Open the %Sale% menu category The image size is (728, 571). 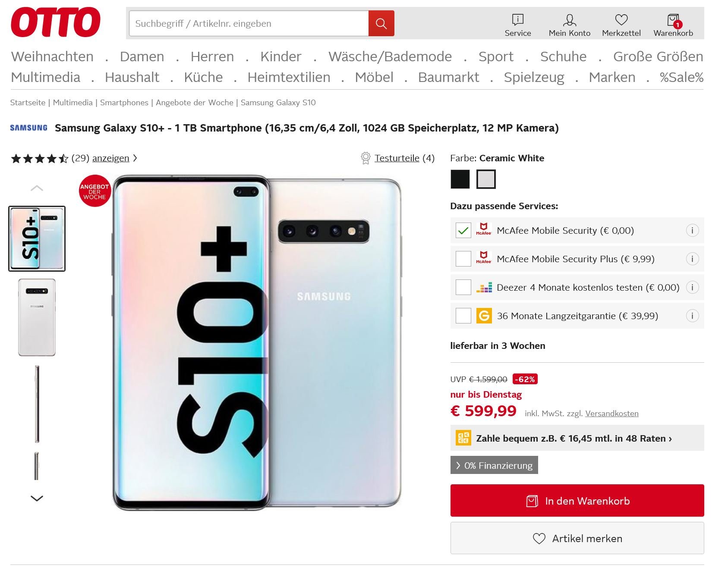681,77
